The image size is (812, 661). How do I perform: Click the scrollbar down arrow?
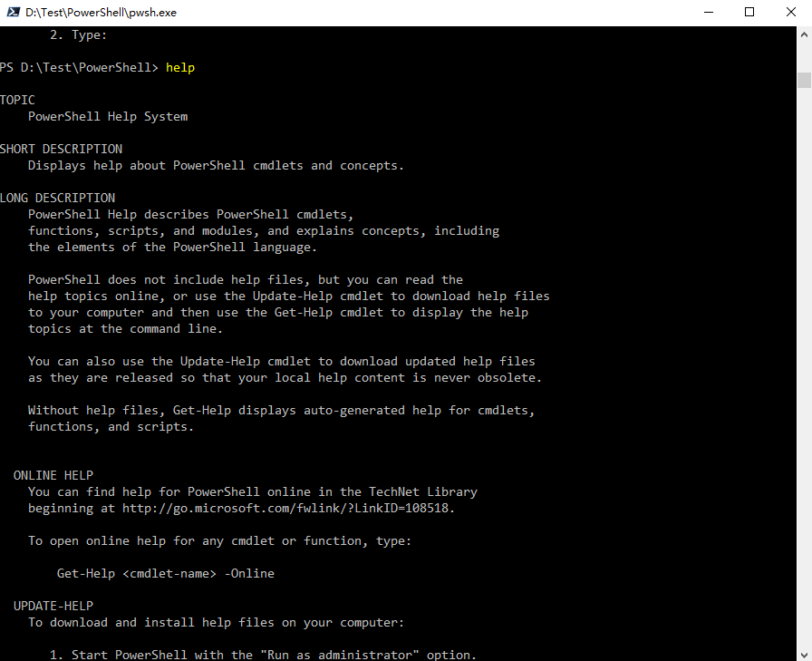804,652
